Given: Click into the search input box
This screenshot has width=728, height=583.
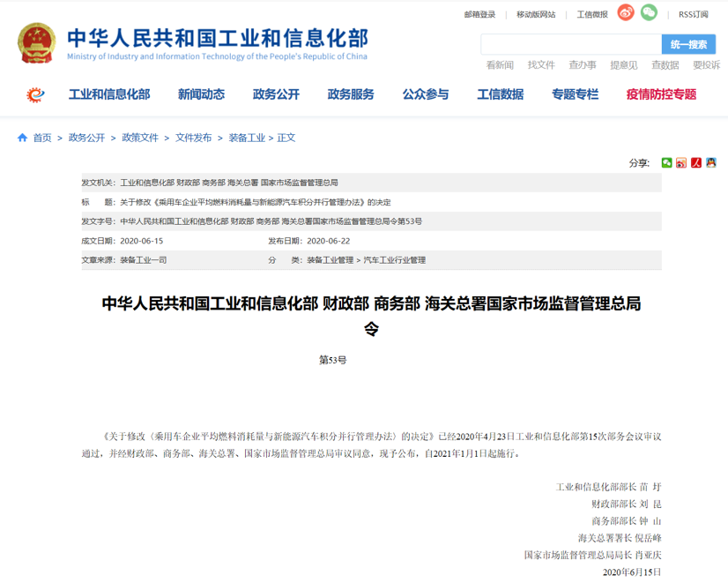Looking at the screenshot, I should 570,44.
